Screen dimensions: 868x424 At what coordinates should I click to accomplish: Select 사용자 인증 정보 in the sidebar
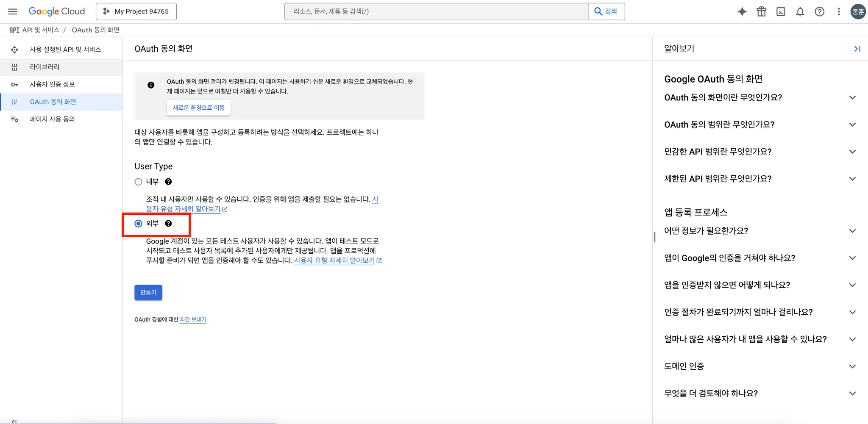pyautogui.click(x=61, y=84)
